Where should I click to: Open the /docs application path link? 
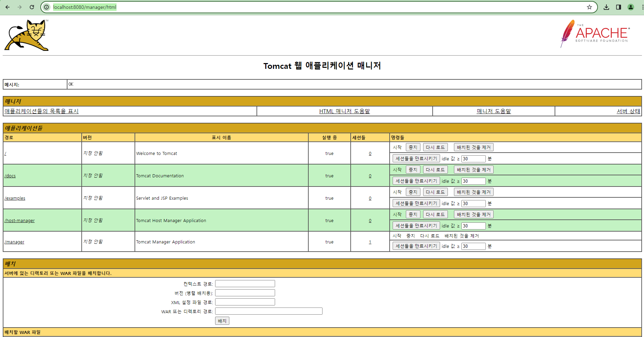pos(10,176)
